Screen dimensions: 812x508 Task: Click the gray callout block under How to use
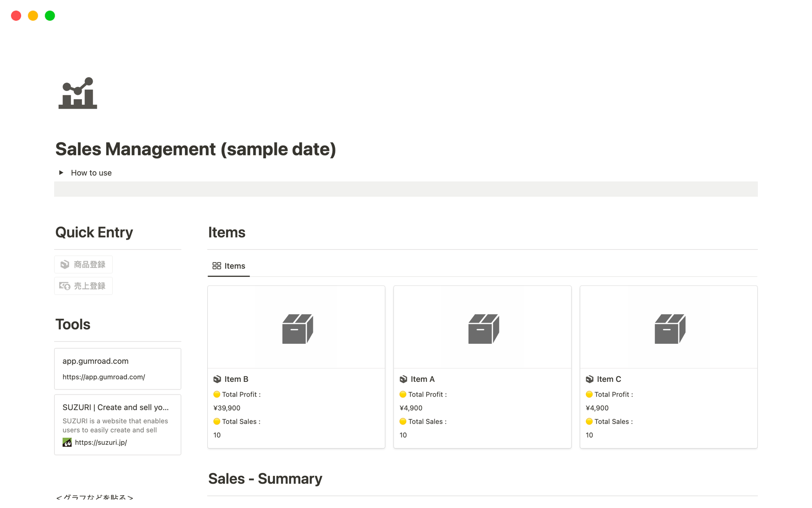tap(406, 189)
